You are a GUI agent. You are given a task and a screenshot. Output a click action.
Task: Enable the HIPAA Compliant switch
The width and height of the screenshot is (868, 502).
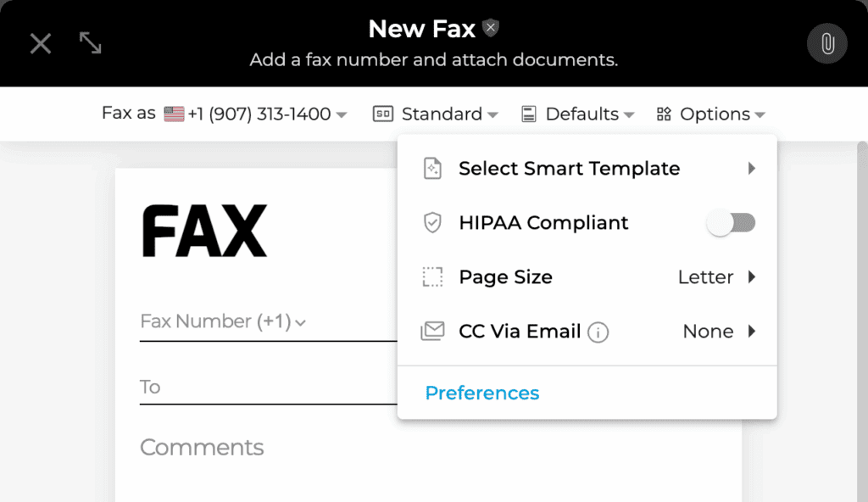[x=732, y=222]
